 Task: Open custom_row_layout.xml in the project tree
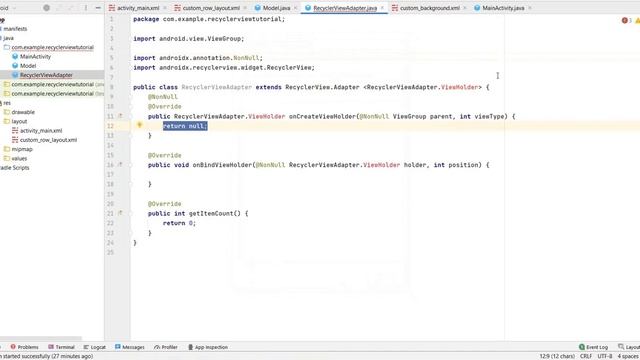click(x=48, y=140)
